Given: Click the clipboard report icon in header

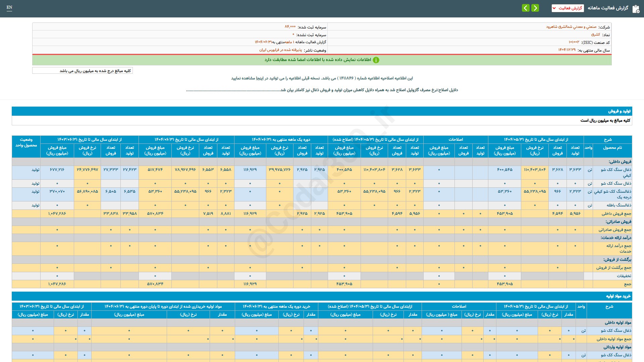Looking at the screenshot, I should click(x=636, y=9).
